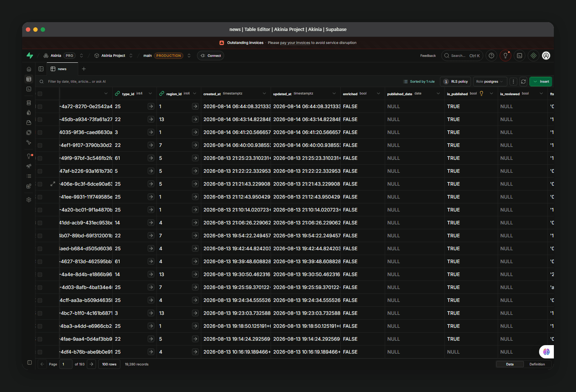Open the pay your invoices link
This screenshot has height=392, width=576.
pyautogui.click(x=295, y=43)
